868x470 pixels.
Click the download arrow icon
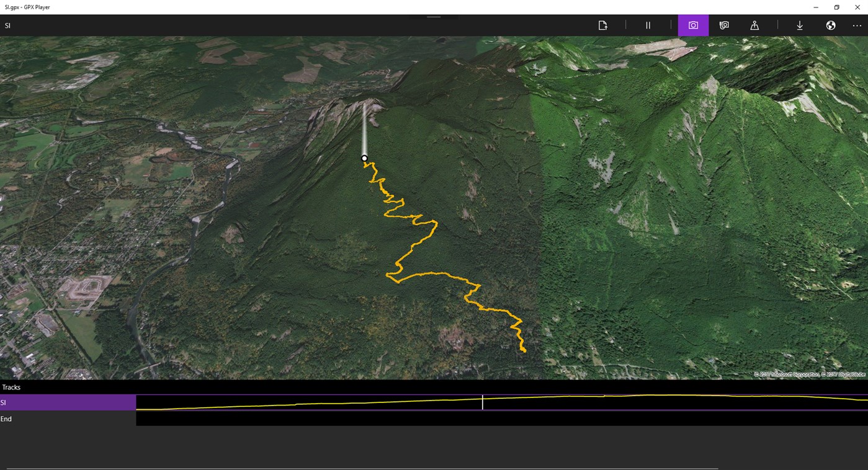pos(800,25)
